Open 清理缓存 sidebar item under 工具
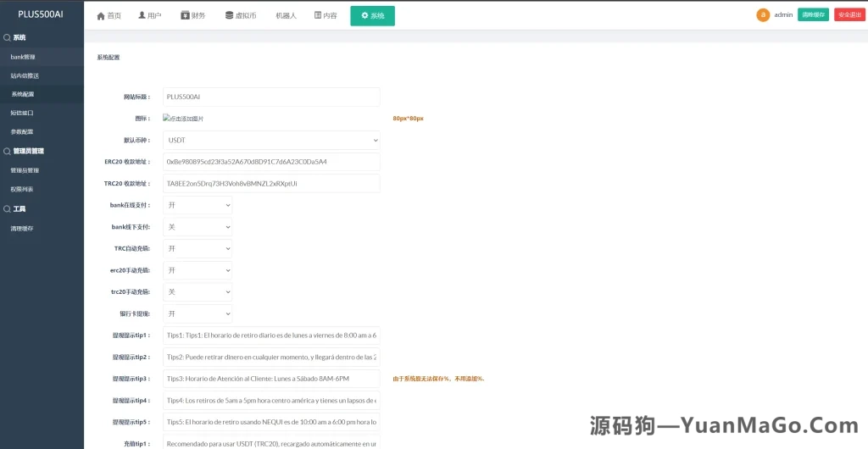Viewport: 868px width, 449px height. (42, 229)
